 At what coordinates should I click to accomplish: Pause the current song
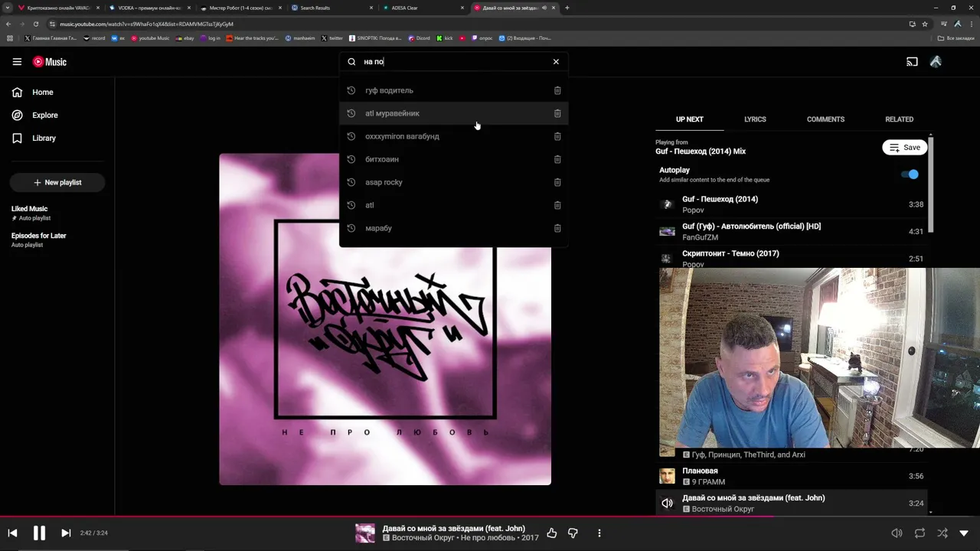coord(39,533)
